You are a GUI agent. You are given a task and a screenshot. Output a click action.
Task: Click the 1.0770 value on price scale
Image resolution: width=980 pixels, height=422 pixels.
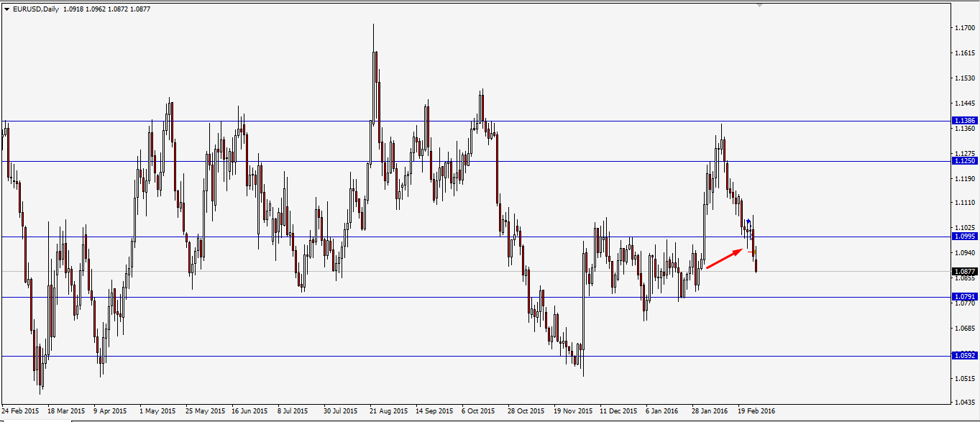[x=965, y=303]
